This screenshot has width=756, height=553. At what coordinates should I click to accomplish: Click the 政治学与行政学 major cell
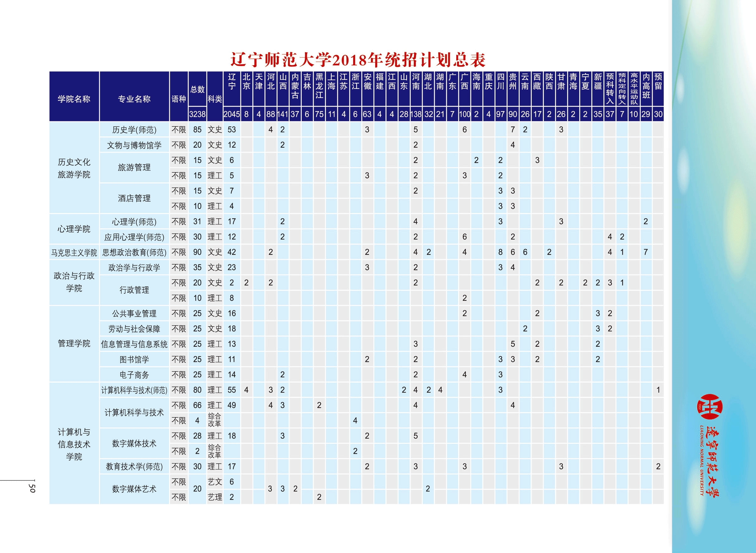[134, 268]
